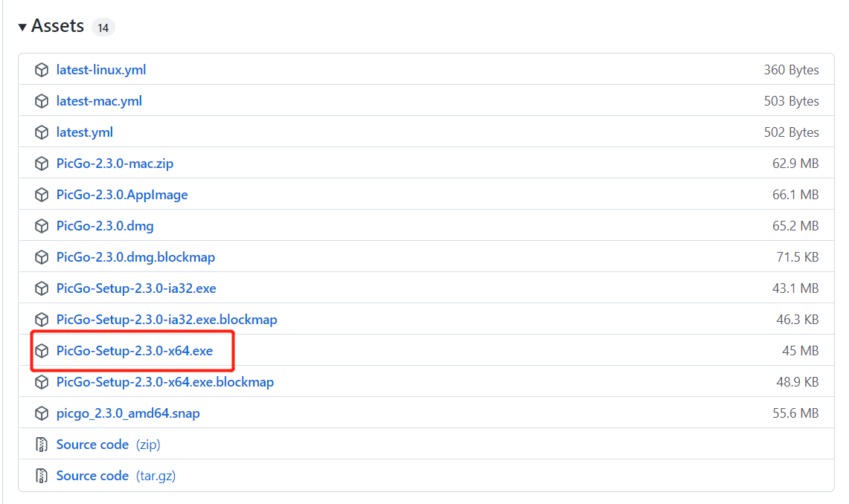This screenshot has height=504, width=849.
Task: Click package icon beside PicGo-Setup-2.3.0-ia32.exe
Action: point(42,288)
